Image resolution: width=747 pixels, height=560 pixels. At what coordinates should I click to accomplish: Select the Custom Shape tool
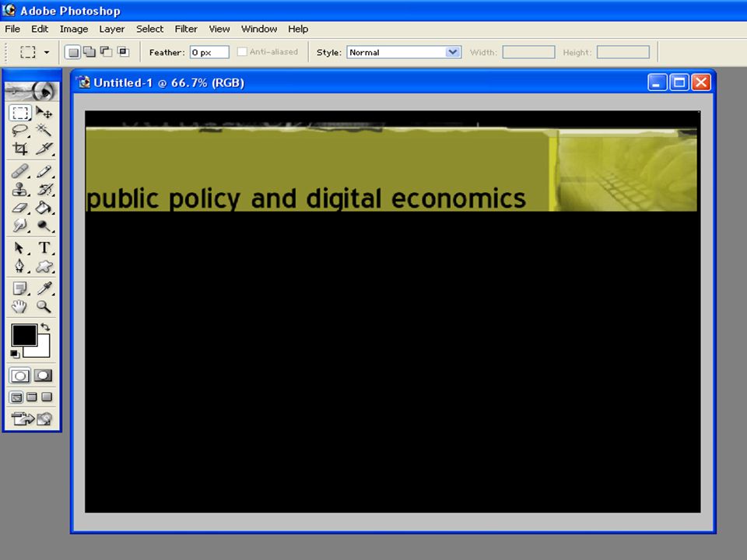[x=44, y=266]
